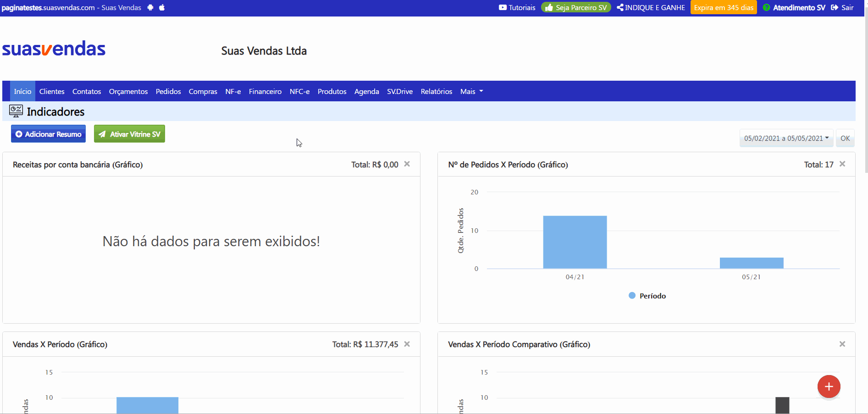The image size is (868, 414).
Task: Click the Não há dados para serem exibidos! message
Action: (211, 241)
